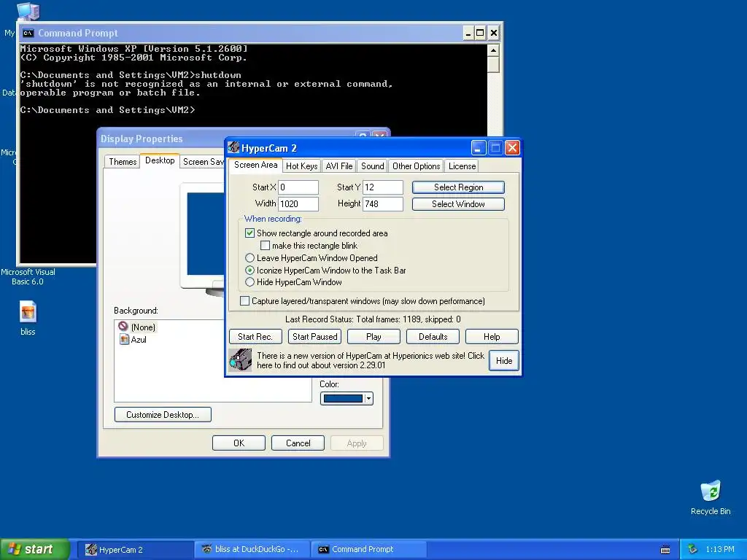This screenshot has height=560, width=747.
Task: Click the Width input field
Action: tap(298, 204)
